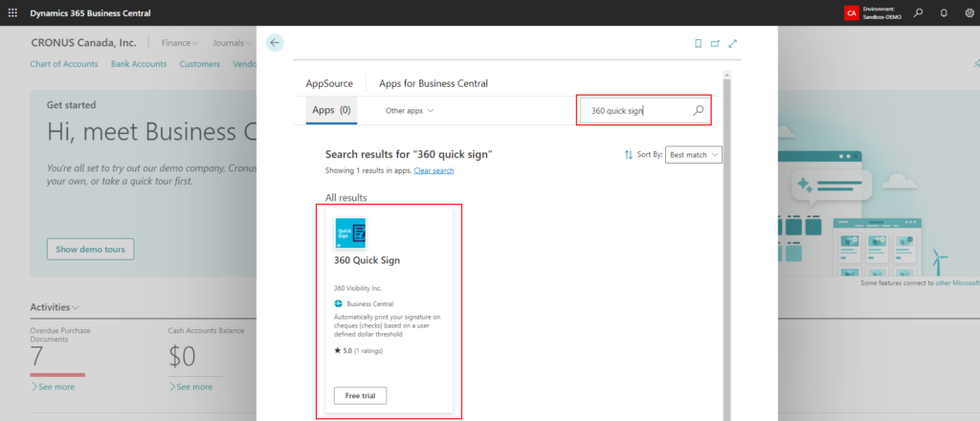
Task: Open Bank Accounts
Action: pyautogui.click(x=139, y=64)
